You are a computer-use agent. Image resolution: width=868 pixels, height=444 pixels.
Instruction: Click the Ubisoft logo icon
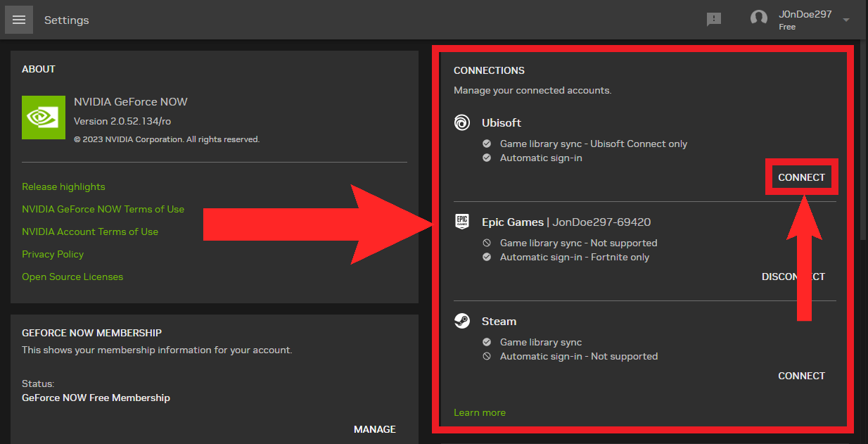pos(462,123)
